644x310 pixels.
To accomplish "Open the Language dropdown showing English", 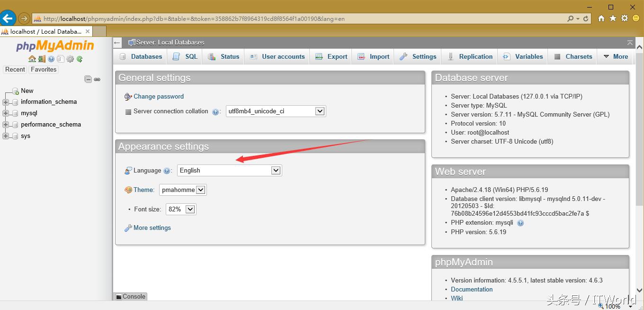I will point(229,170).
